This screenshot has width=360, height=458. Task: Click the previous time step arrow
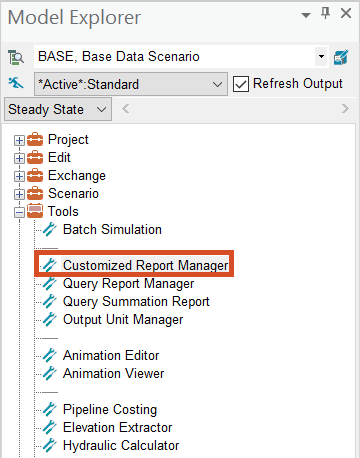[x=125, y=109]
